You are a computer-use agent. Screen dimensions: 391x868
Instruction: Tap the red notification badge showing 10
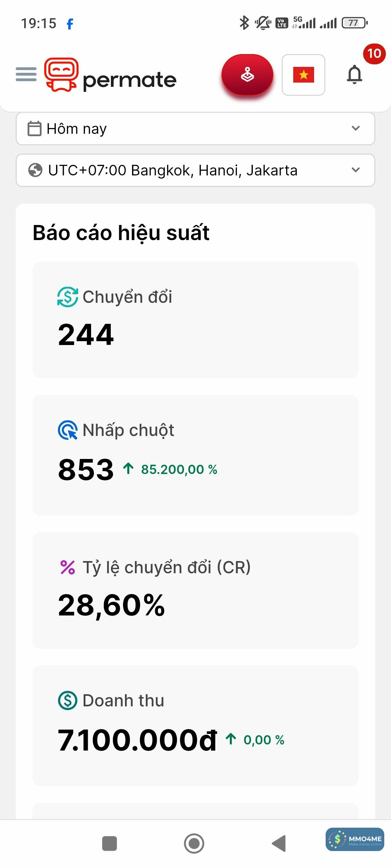(374, 53)
